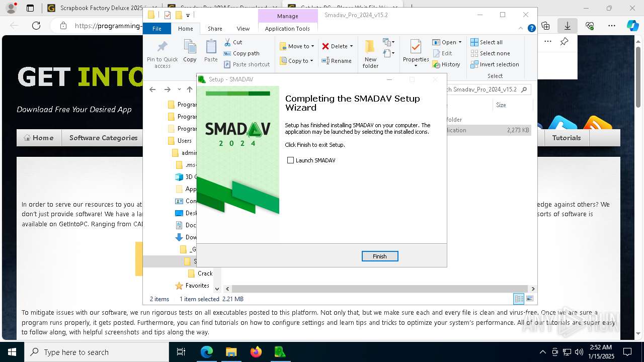Open the Copy to dropdown
Viewport: 644px width, 362px height.
296,61
